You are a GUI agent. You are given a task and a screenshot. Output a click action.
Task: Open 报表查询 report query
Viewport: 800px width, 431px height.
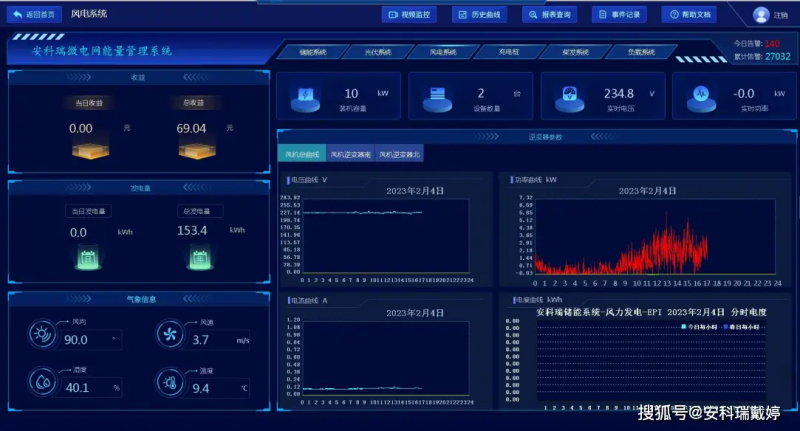[549, 15]
